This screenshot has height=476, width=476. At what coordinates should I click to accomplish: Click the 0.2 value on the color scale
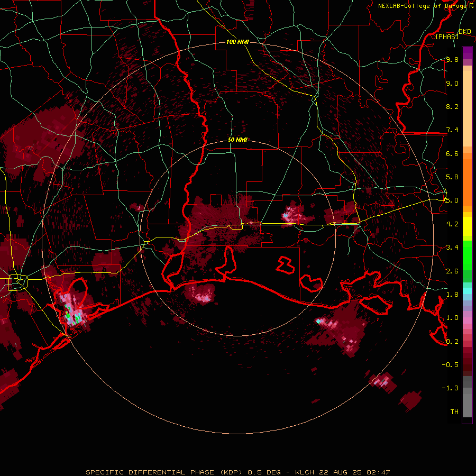(452, 342)
